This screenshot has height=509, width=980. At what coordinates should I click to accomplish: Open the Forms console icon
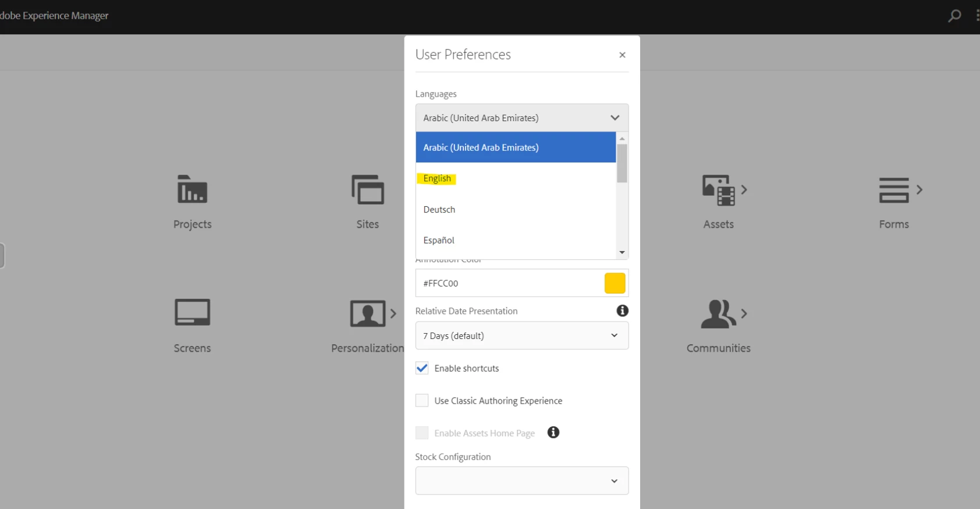pos(894,190)
